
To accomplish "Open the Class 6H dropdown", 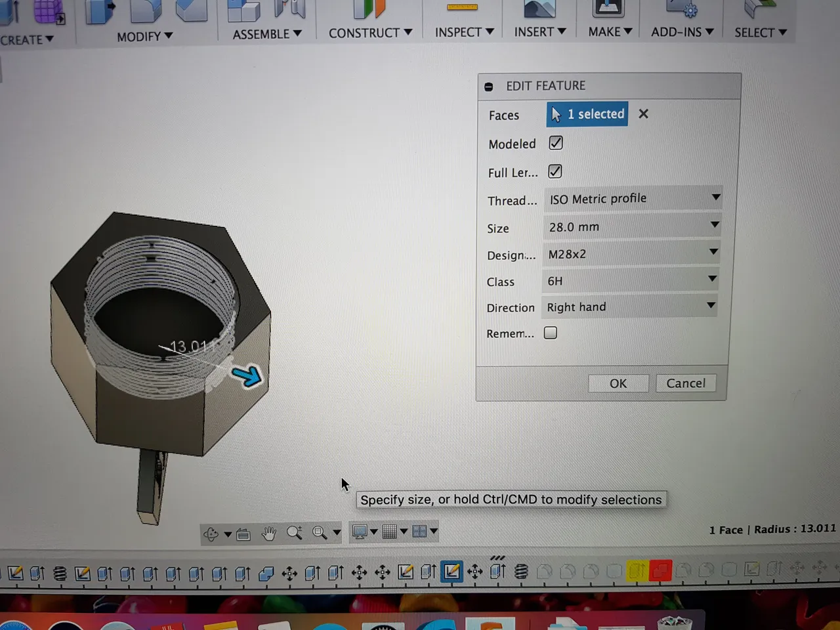I will point(630,281).
